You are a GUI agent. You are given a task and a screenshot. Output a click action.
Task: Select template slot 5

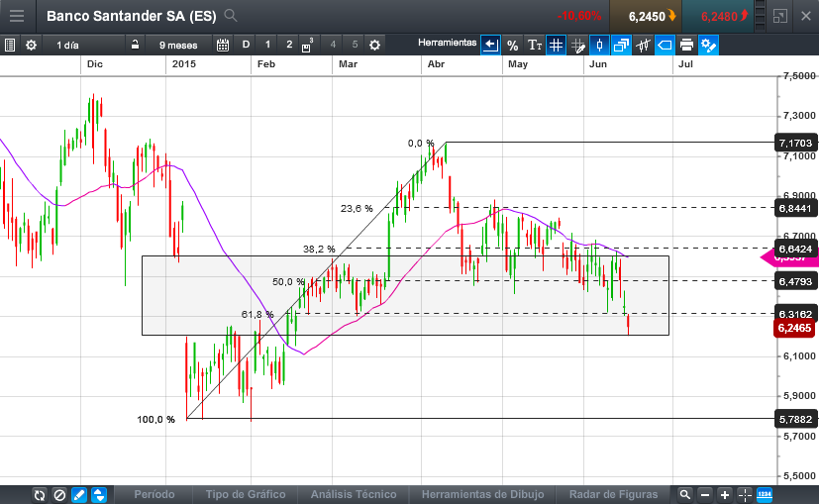pos(355,45)
